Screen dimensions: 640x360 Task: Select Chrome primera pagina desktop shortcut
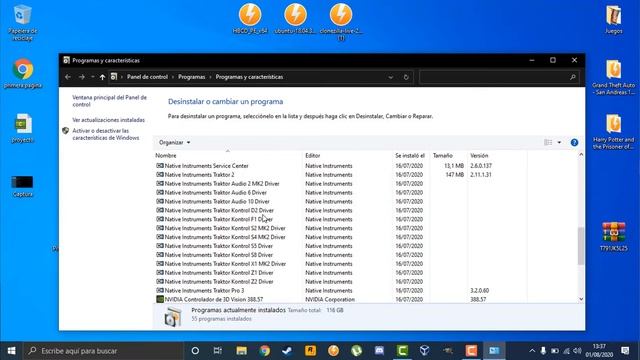pos(23,73)
